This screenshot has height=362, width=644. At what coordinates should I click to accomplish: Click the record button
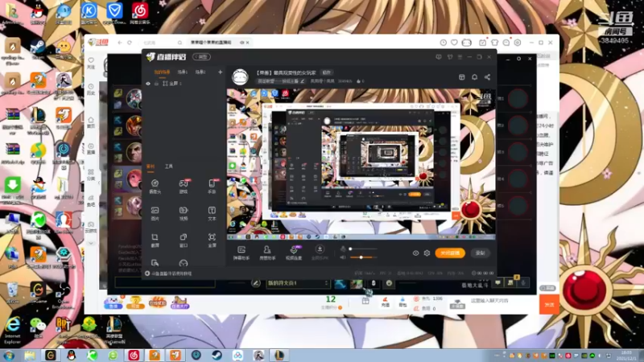(480, 253)
